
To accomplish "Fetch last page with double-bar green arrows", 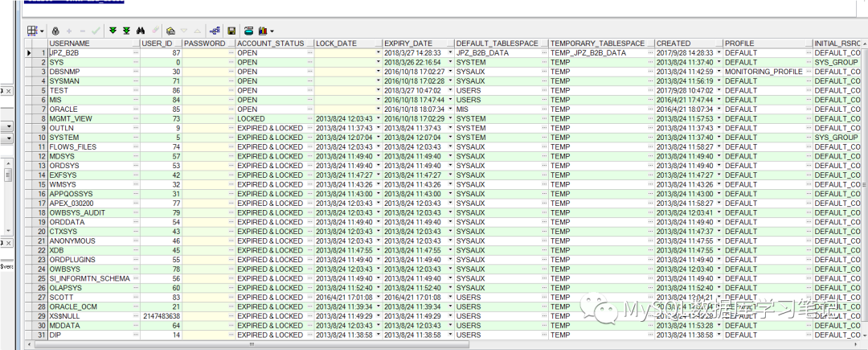I will (x=126, y=31).
